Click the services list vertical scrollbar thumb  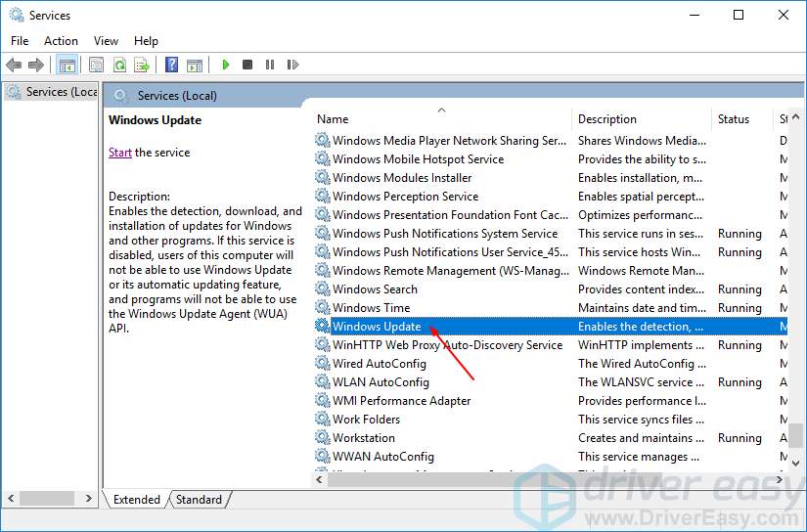coord(795,435)
